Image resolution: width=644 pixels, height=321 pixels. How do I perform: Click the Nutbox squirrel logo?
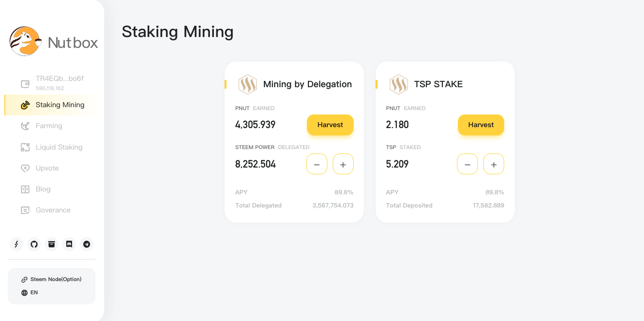click(x=25, y=41)
